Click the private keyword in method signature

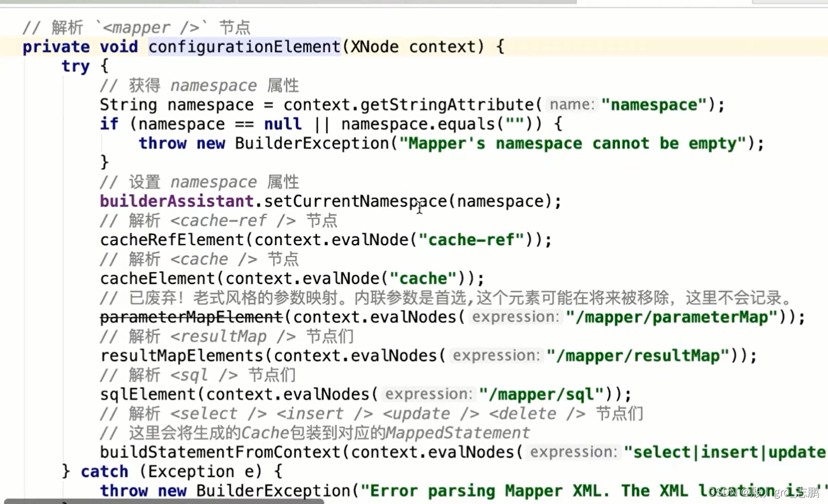tap(56, 47)
